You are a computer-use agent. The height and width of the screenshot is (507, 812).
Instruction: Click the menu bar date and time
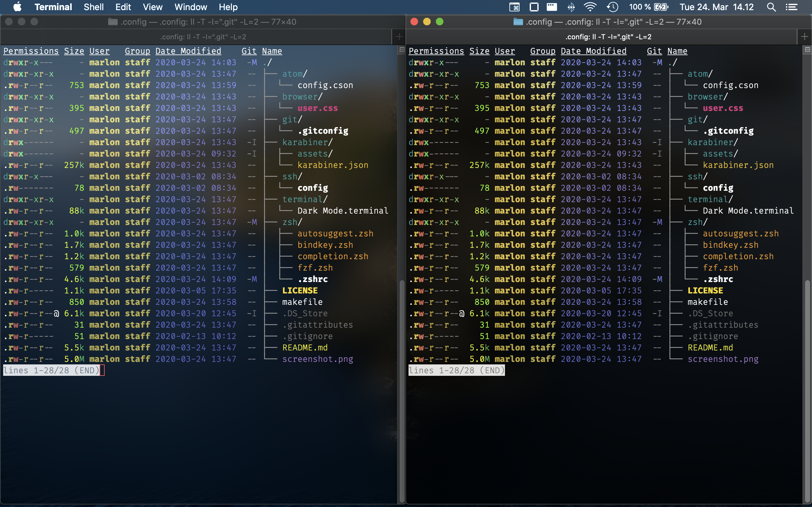717,7
